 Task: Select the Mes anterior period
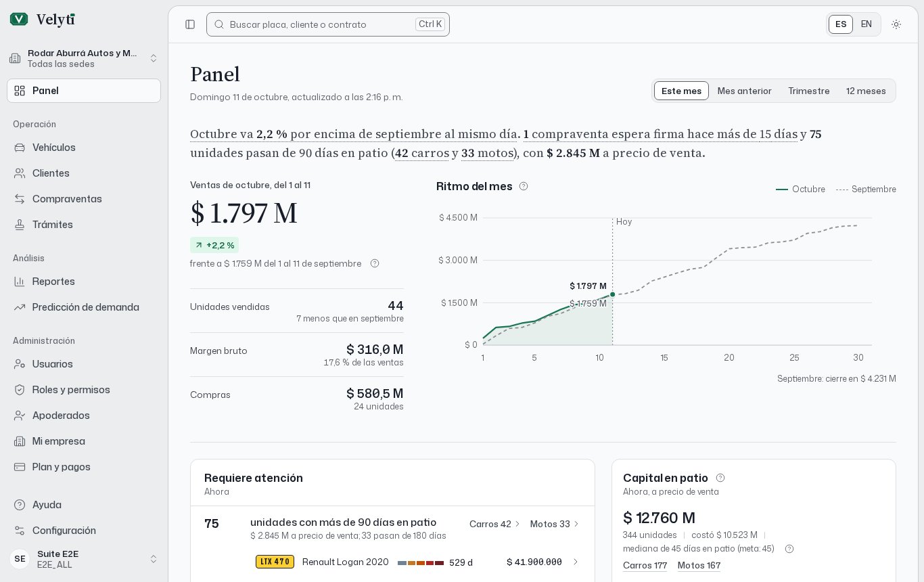coord(744,91)
